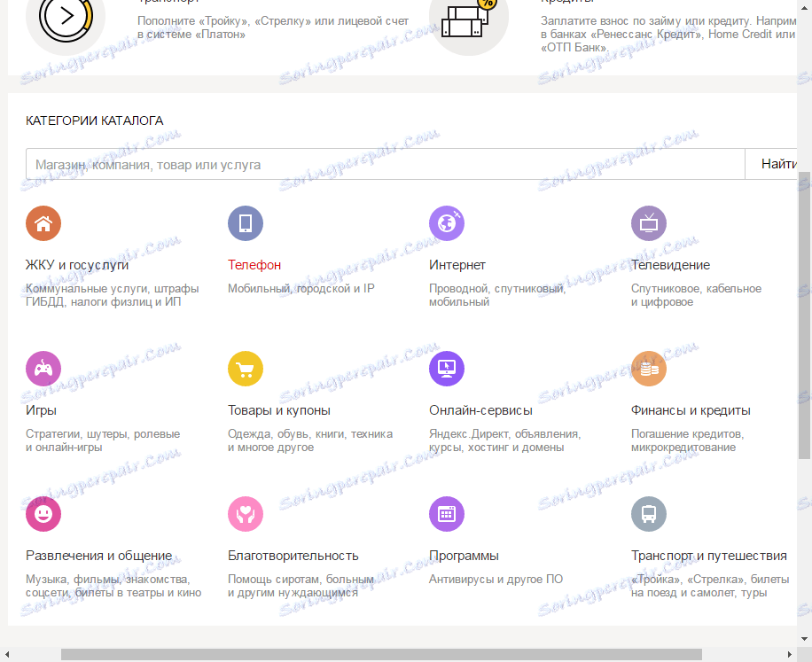Image resolution: width=812 pixels, height=662 pixels.
Task: Click text 'Проводной, спутниковый, мобильный'
Action: point(497,295)
